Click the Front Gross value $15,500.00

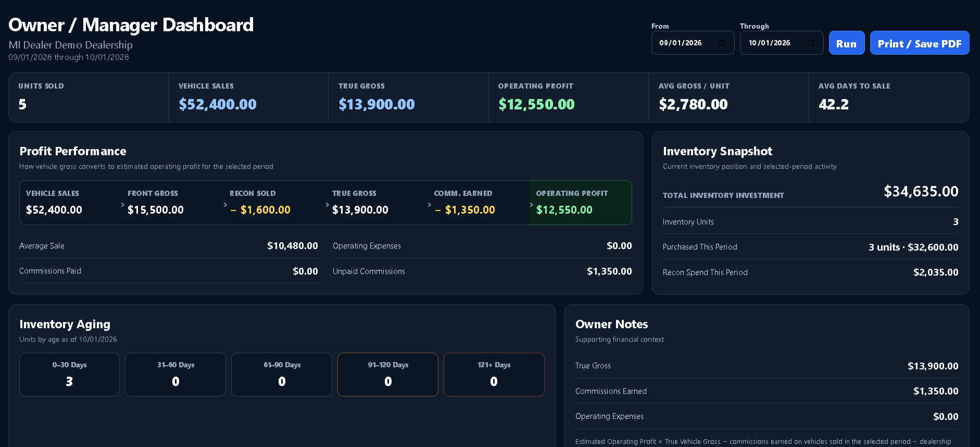156,210
